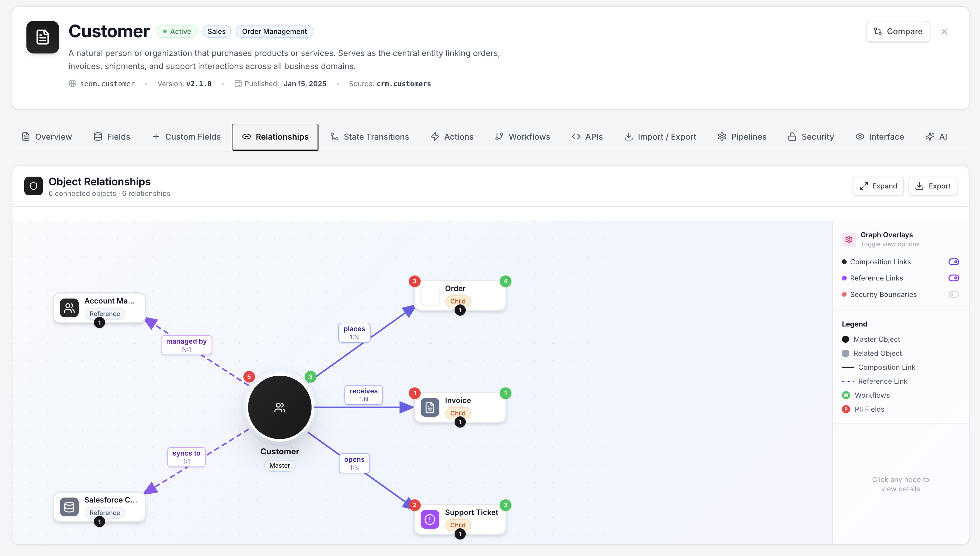Enable Security Boundaries overlay switch
This screenshot has height=556, width=980.
coord(953,294)
